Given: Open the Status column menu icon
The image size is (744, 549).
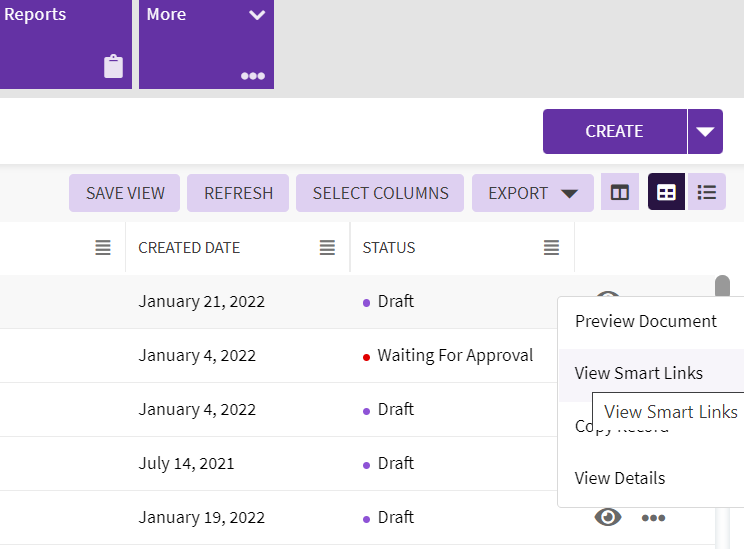Looking at the screenshot, I should 551,248.
